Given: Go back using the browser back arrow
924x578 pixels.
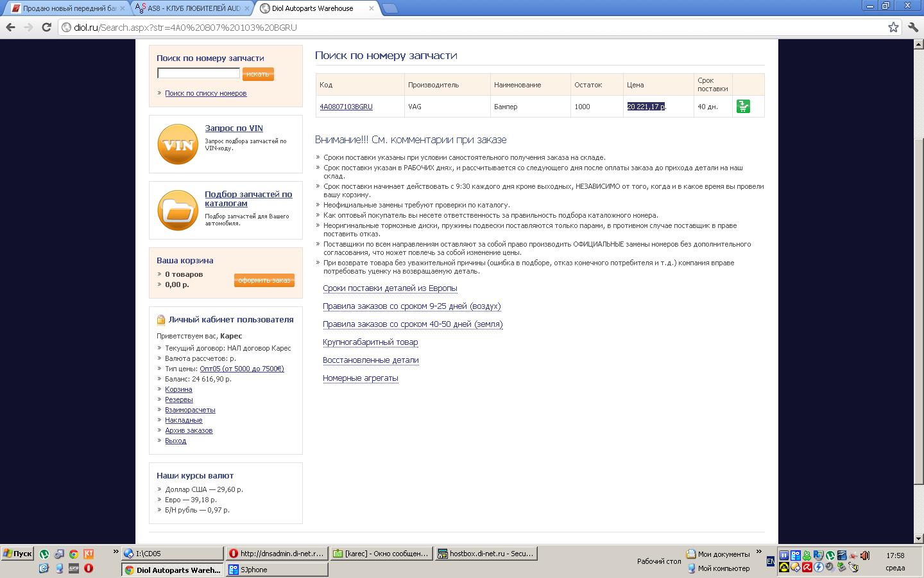Looking at the screenshot, I should tap(10, 27).
